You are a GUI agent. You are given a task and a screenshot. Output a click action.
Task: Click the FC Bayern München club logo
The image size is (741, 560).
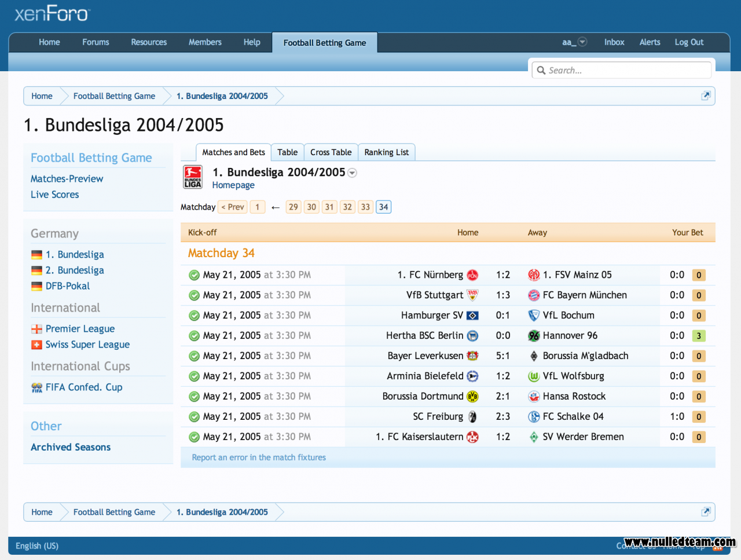pos(534,295)
